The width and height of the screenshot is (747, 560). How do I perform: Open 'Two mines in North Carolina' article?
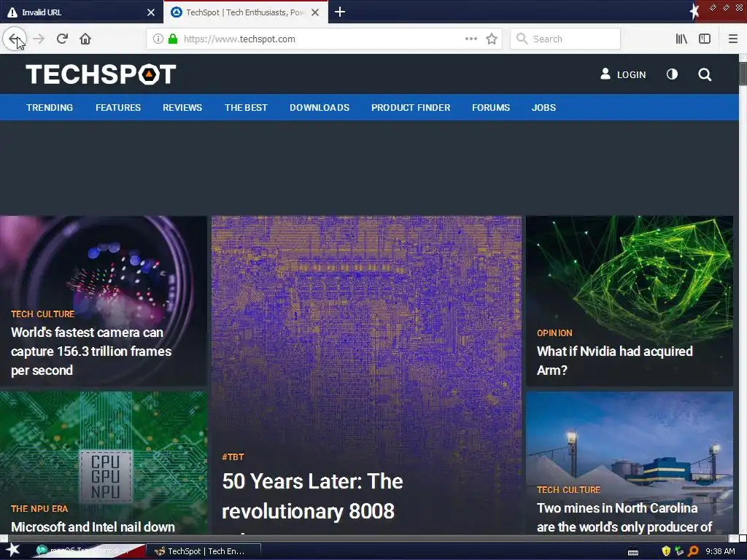coord(624,518)
